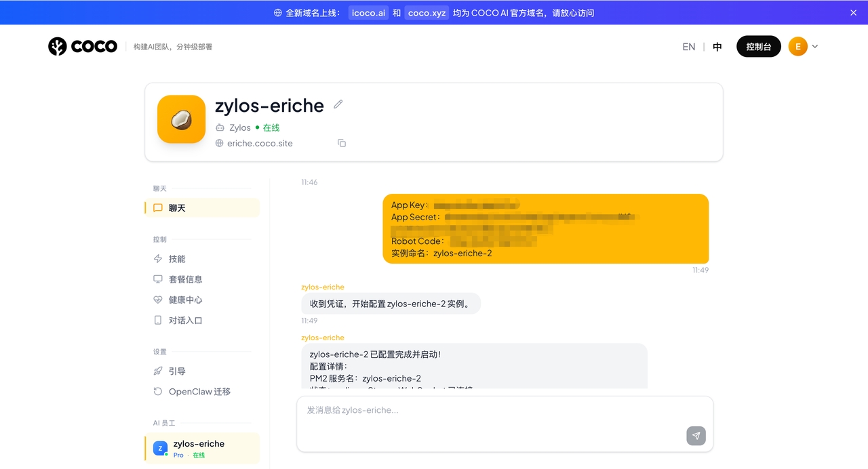Click the 在线 online status label

271,127
